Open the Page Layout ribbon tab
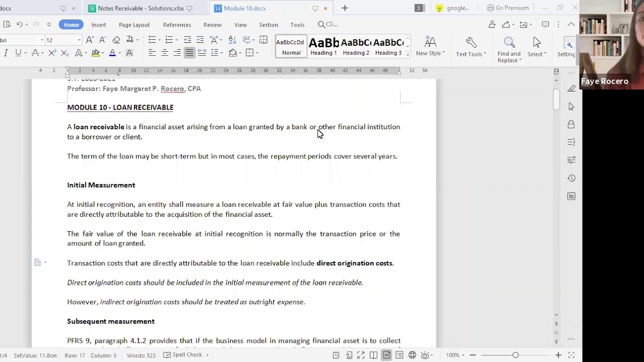 (x=134, y=25)
